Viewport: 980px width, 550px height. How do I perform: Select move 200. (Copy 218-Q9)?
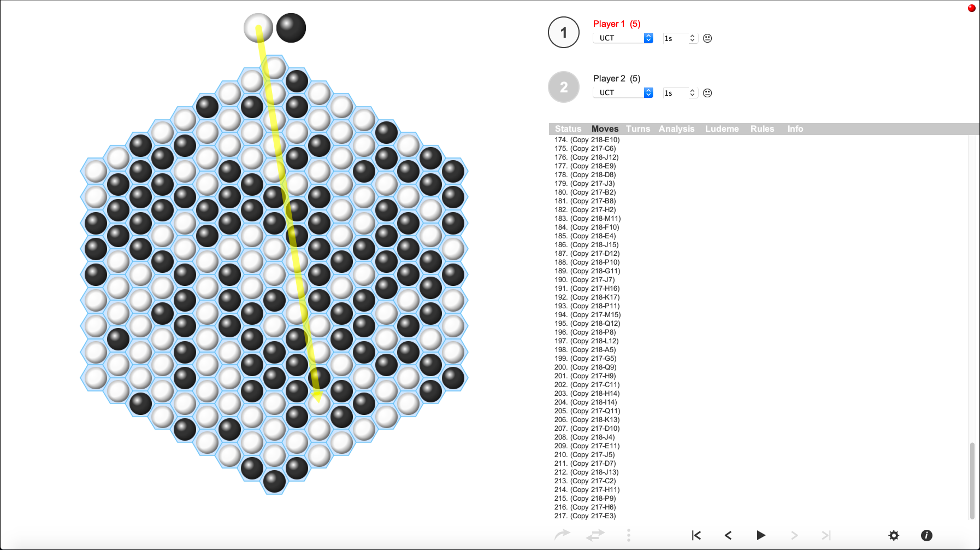[x=585, y=367]
